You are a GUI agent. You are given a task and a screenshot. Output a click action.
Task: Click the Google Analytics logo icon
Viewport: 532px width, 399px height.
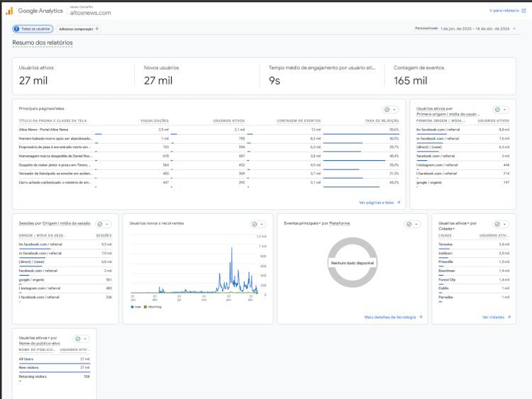(x=10, y=11)
